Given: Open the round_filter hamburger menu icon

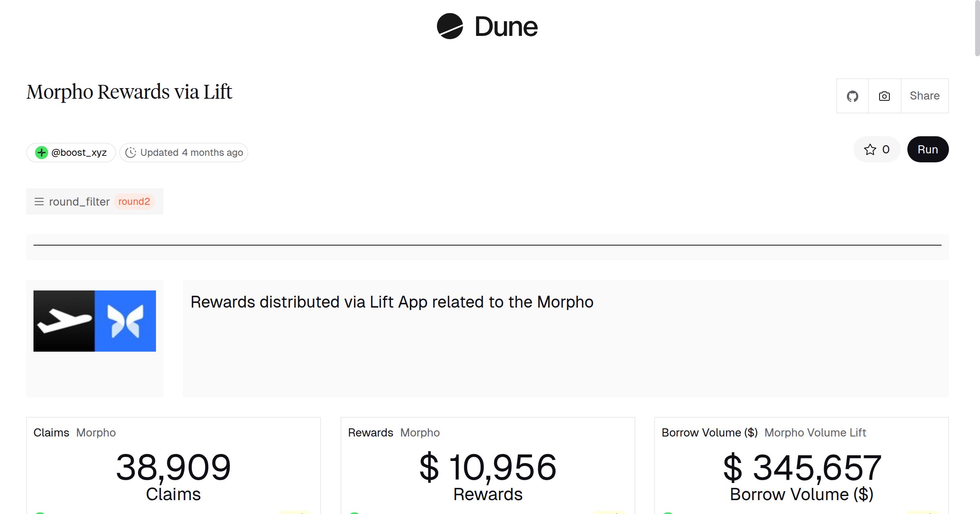Looking at the screenshot, I should [x=39, y=201].
